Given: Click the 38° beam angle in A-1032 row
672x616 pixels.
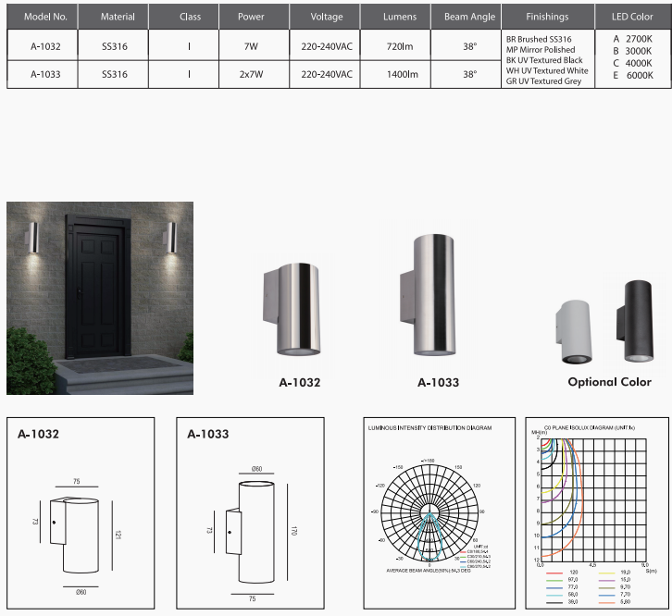Looking at the screenshot, I should (469, 46).
